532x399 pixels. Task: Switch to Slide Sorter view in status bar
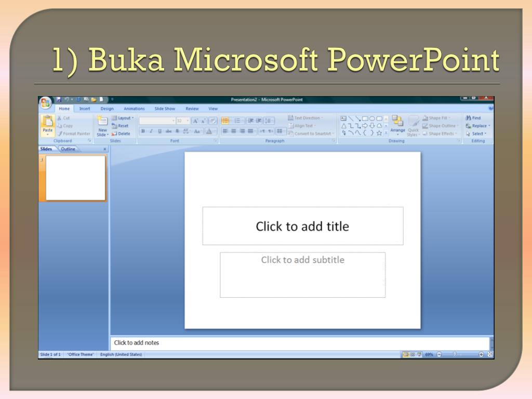(413, 354)
